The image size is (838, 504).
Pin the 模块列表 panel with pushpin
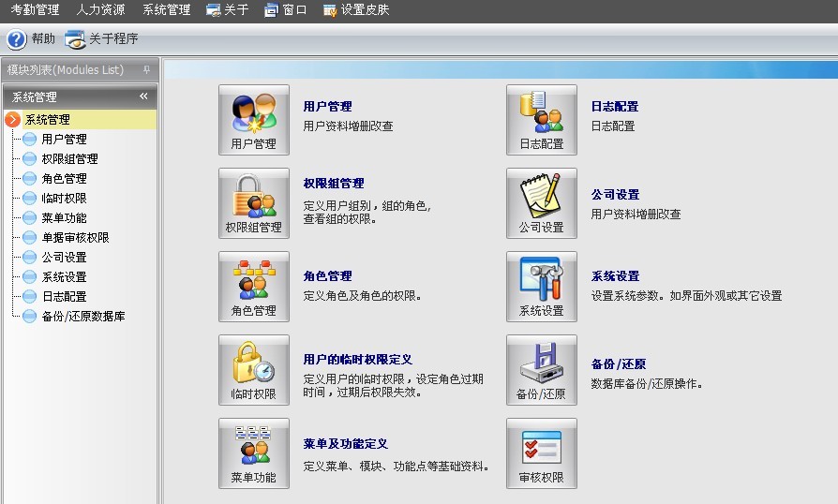pyautogui.click(x=146, y=70)
